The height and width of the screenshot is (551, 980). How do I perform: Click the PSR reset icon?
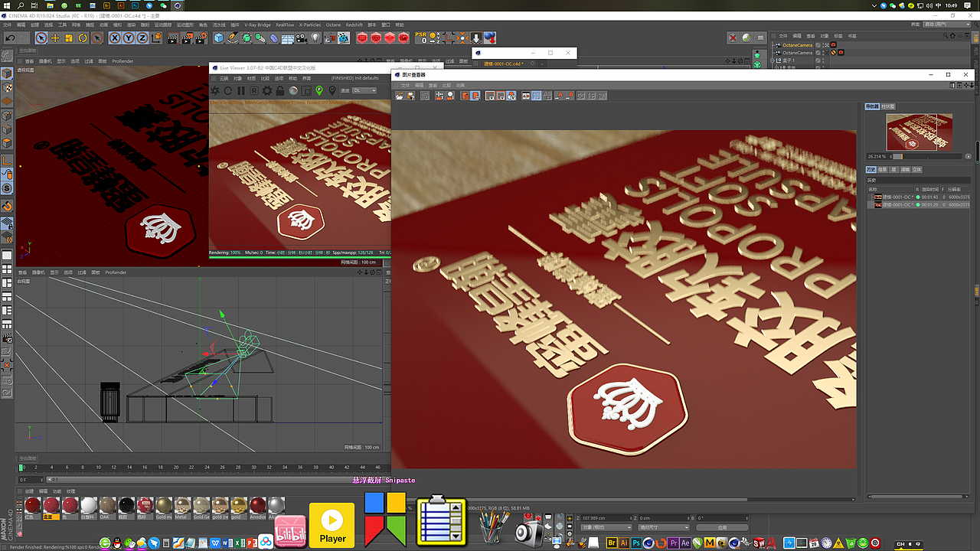[421, 37]
